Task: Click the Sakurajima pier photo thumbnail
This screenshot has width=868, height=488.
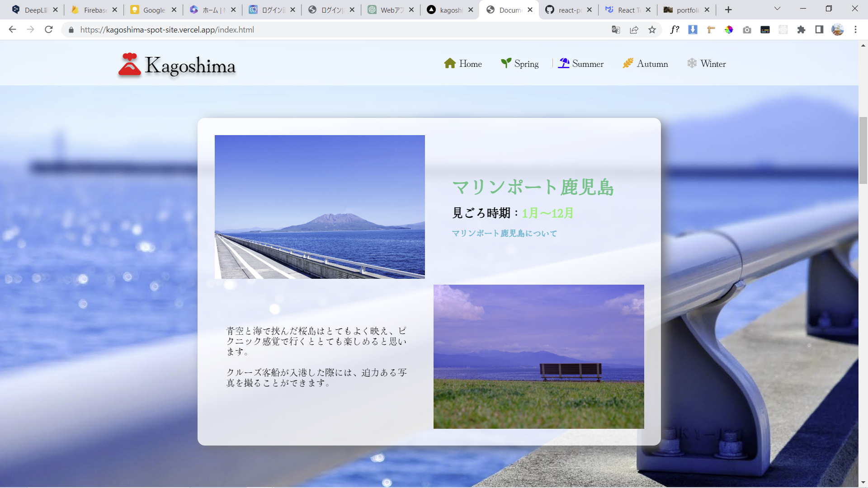Action: [320, 207]
